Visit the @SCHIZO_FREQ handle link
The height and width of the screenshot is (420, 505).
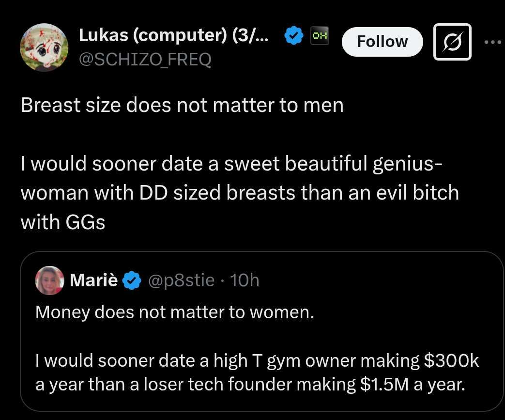point(145,60)
